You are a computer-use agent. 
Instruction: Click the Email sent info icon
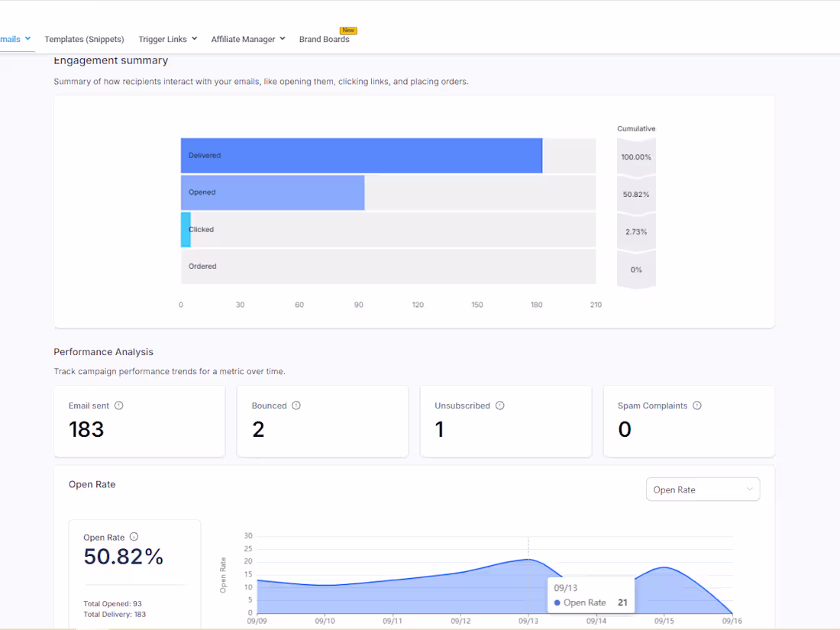pos(118,405)
